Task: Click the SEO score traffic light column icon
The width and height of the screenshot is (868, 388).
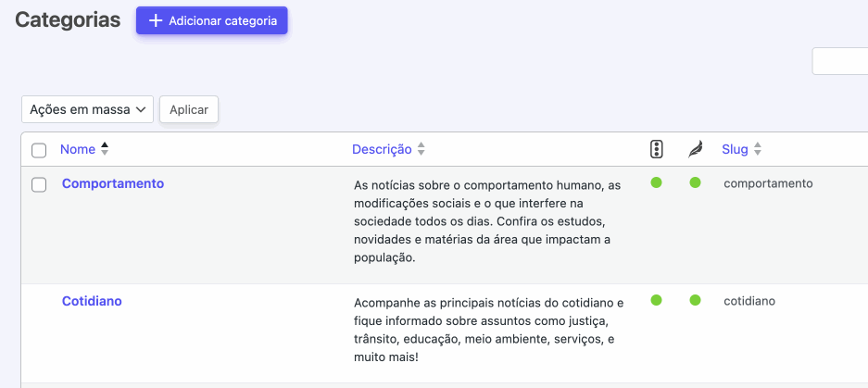Action: (656, 149)
